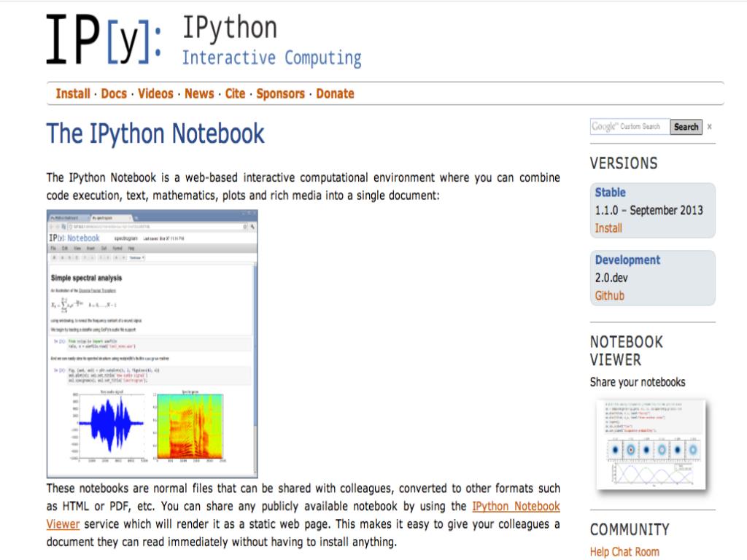Open the Help Chat Room link
747x560 pixels.
pos(624,551)
